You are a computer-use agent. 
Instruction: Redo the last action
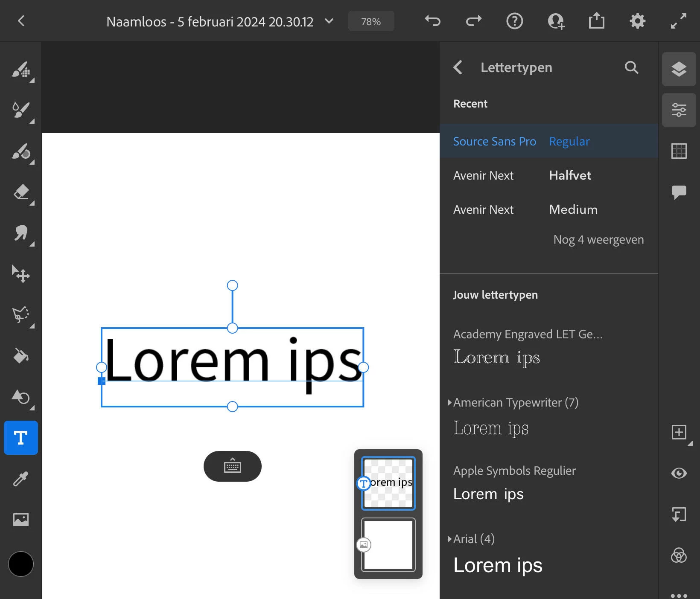(x=473, y=21)
